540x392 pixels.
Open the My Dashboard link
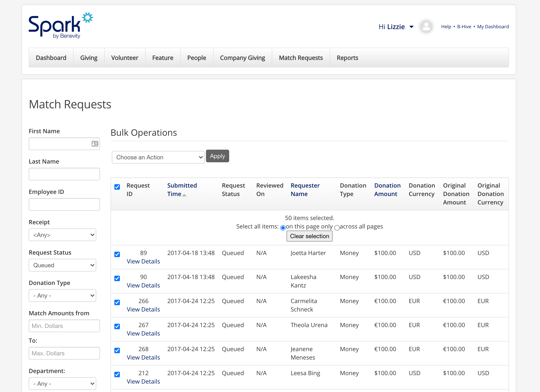493,27
